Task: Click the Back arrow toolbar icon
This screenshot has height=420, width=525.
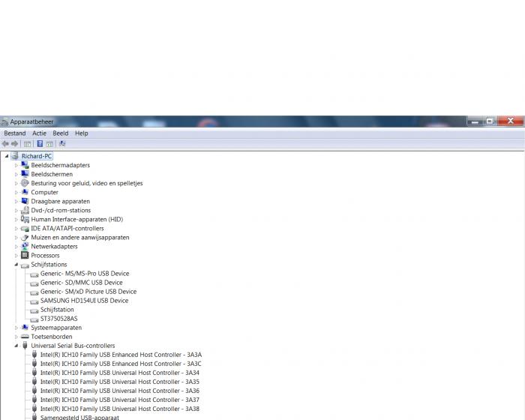Action: pos(5,144)
